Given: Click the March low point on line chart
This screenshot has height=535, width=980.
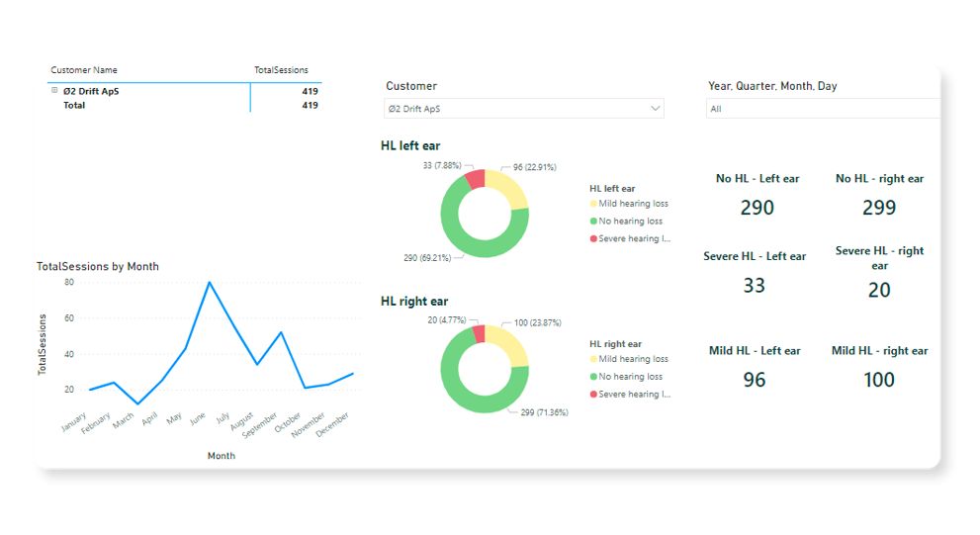Looking at the screenshot, I should 137,404.
